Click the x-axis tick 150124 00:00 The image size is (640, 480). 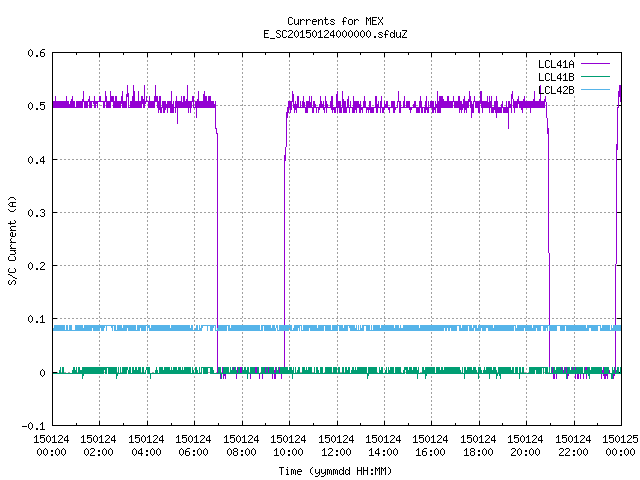[51, 446]
